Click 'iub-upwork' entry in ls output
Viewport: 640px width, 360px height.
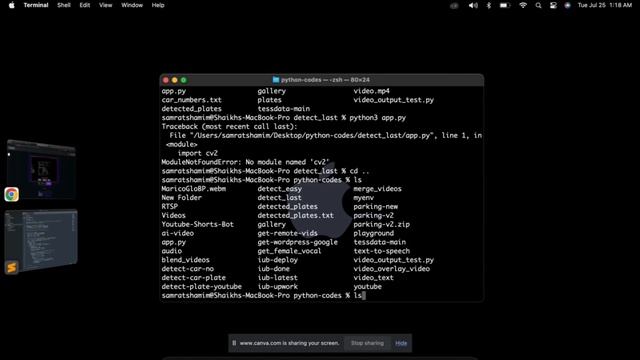[278, 287]
